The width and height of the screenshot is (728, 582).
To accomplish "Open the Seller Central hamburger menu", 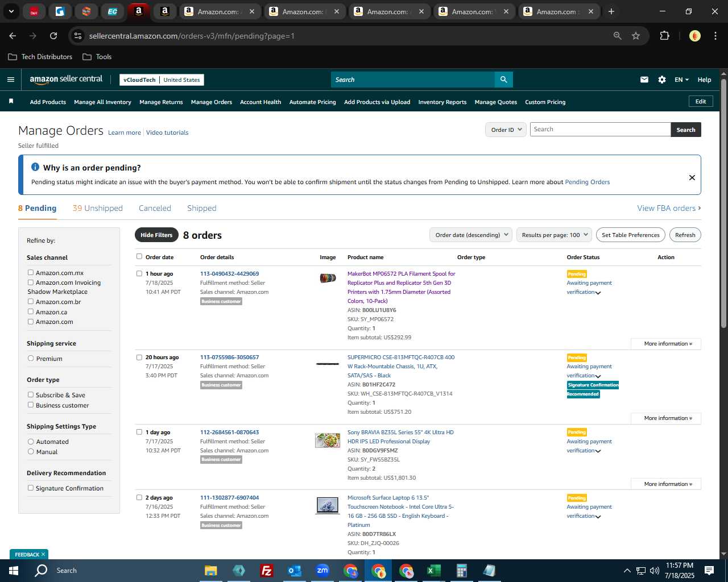I will (10, 80).
